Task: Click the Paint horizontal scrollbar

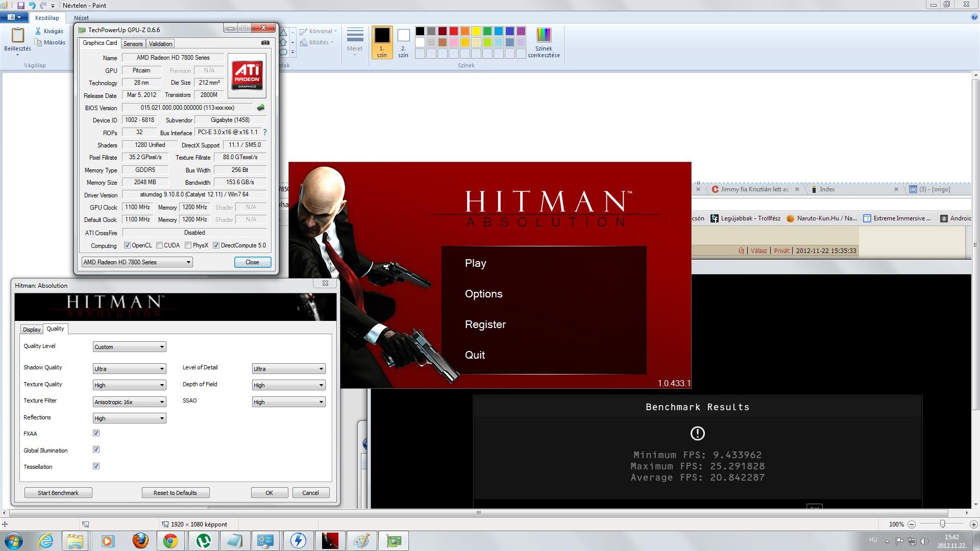Action: (x=478, y=513)
